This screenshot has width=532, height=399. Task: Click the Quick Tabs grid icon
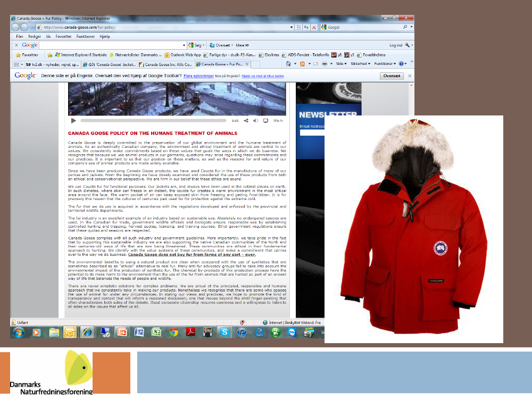16,64
